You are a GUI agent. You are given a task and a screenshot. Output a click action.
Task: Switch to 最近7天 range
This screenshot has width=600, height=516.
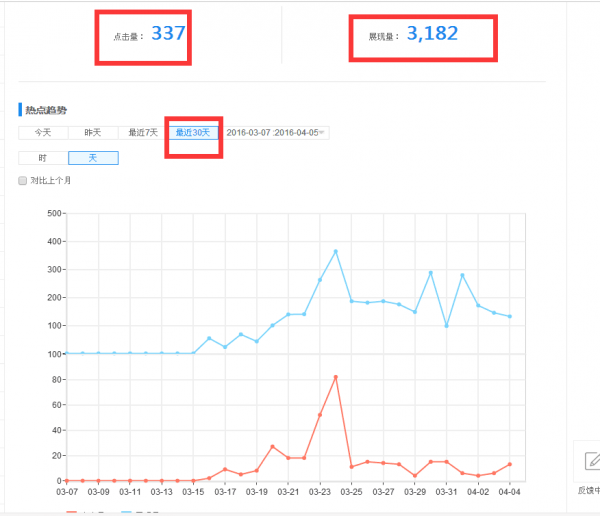pyautogui.click(x=143, y=132)
